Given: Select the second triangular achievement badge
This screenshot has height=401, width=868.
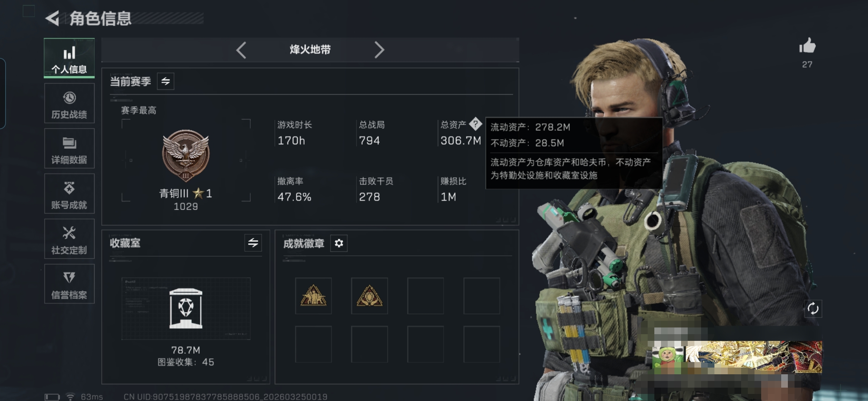Looking at the screenshot, I should 369,296.
